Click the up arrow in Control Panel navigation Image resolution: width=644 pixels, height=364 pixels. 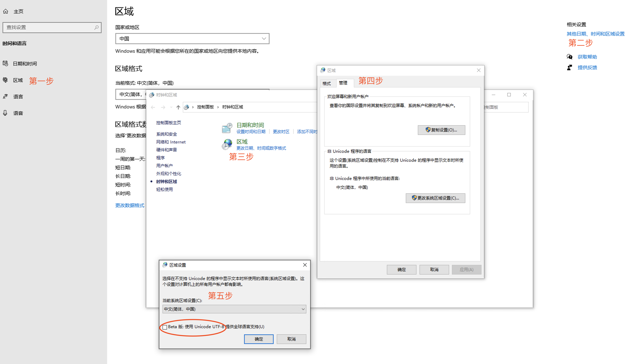tap(178, 107)
